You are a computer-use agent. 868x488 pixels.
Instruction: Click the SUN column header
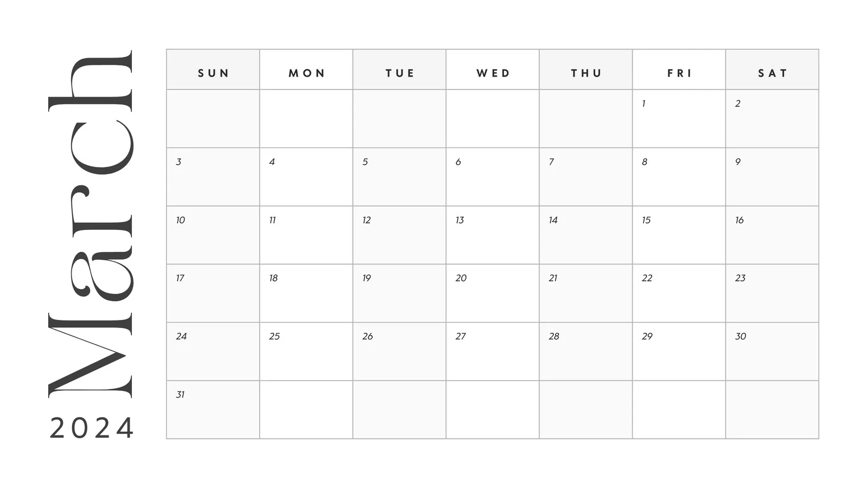click(x=213, y=73)
